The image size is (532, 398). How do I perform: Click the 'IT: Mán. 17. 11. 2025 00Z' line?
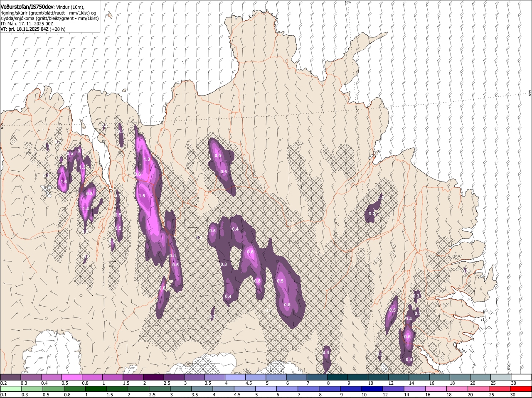coord(27,24)
